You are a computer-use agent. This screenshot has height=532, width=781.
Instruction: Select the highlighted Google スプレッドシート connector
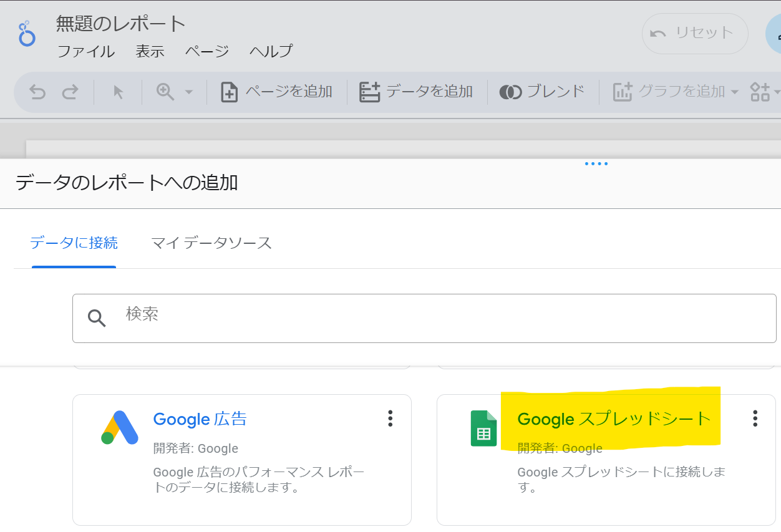614,419
